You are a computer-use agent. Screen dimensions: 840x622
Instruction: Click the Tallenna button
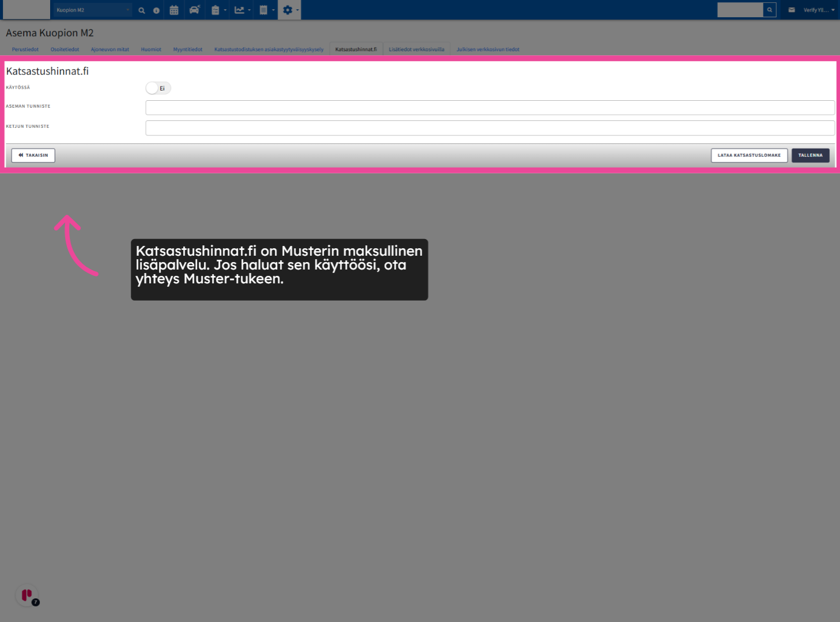point(811,155)
